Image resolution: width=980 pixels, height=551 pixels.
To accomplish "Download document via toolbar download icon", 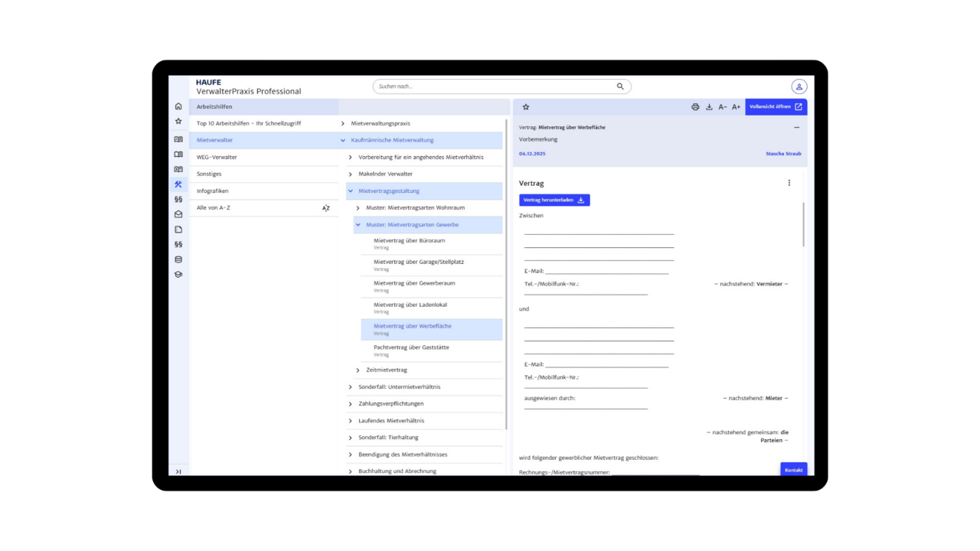I will coord(709,107).
